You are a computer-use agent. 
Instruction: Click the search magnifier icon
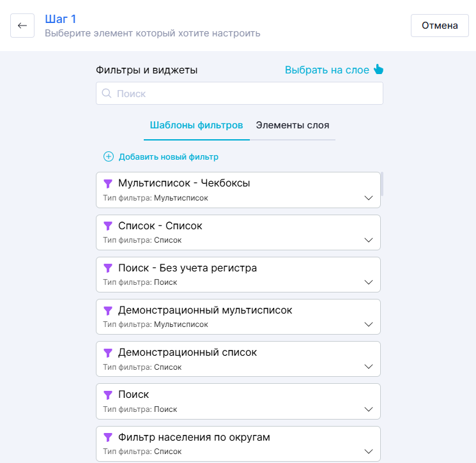coord(107,93)
